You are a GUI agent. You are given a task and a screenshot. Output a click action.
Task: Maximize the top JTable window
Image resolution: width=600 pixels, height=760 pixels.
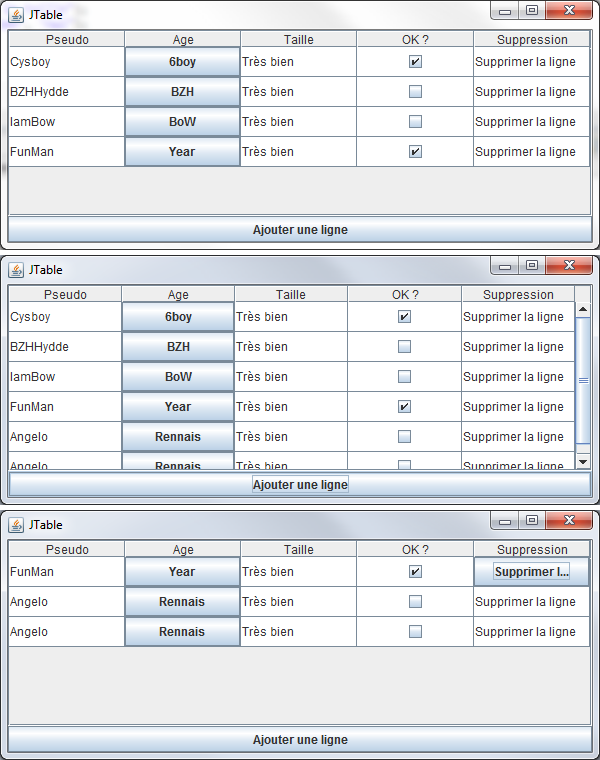[x=531, y=11]
